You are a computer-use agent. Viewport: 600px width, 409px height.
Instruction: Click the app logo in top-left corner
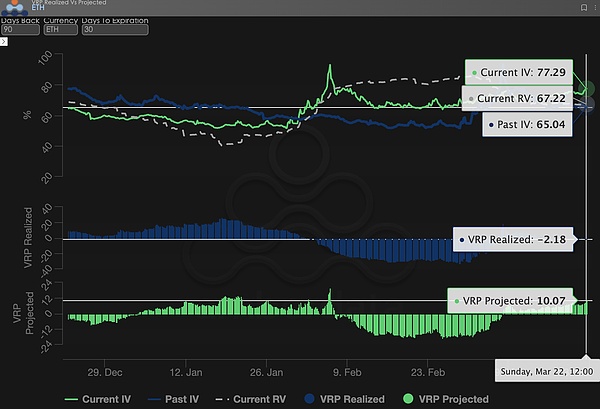pos(13,8)
